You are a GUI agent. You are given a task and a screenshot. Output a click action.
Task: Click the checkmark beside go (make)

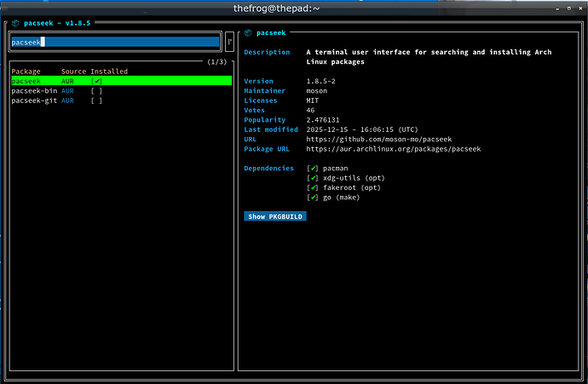point(313,198)
